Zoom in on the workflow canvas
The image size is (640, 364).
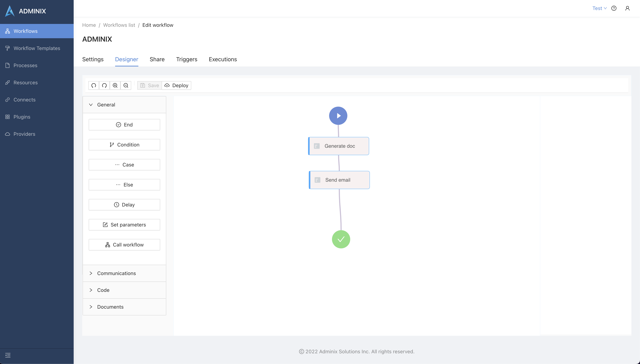click(115, 86)
